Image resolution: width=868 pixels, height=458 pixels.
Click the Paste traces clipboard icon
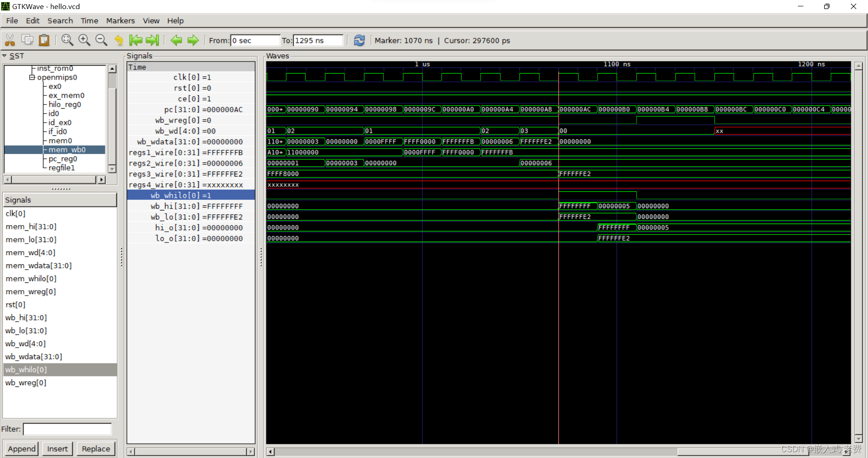point(44,40)
